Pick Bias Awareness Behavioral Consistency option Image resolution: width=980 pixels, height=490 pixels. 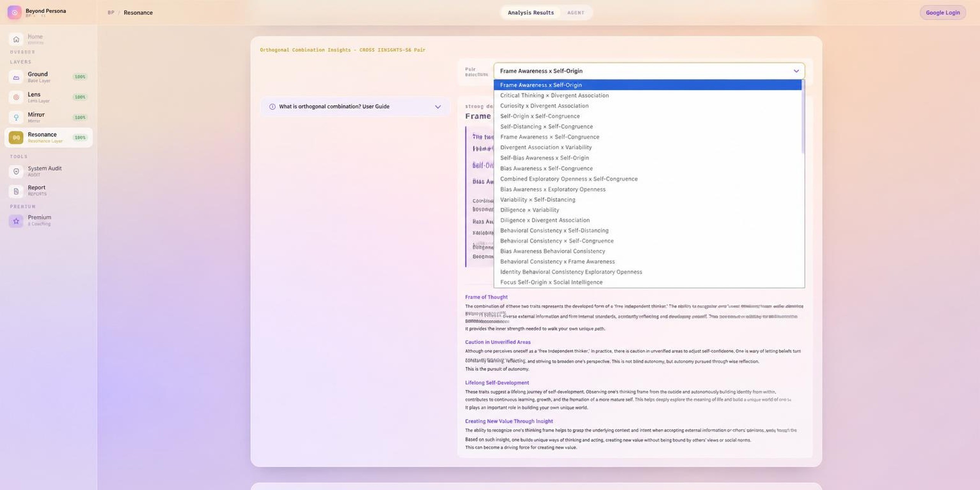pos(647,251)
